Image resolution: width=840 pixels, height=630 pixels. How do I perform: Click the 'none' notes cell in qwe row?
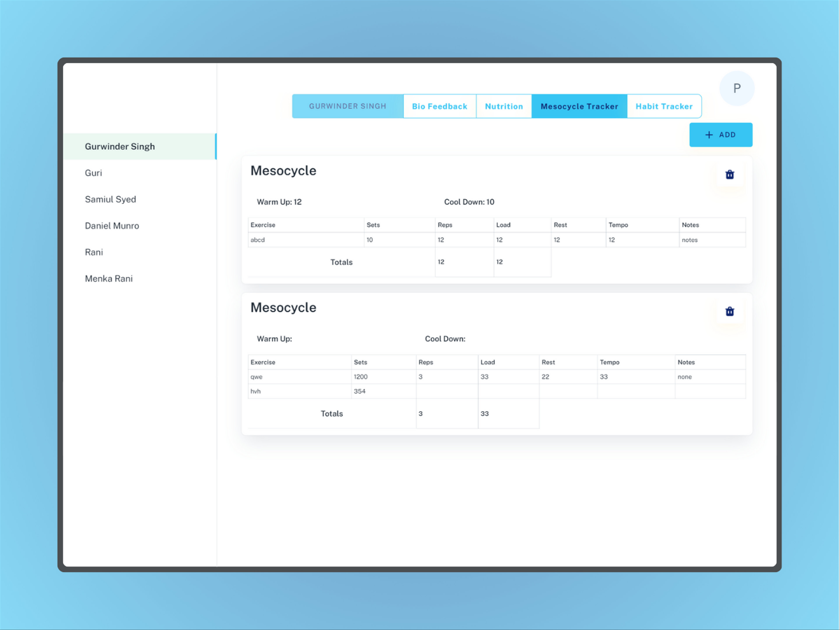710,377
